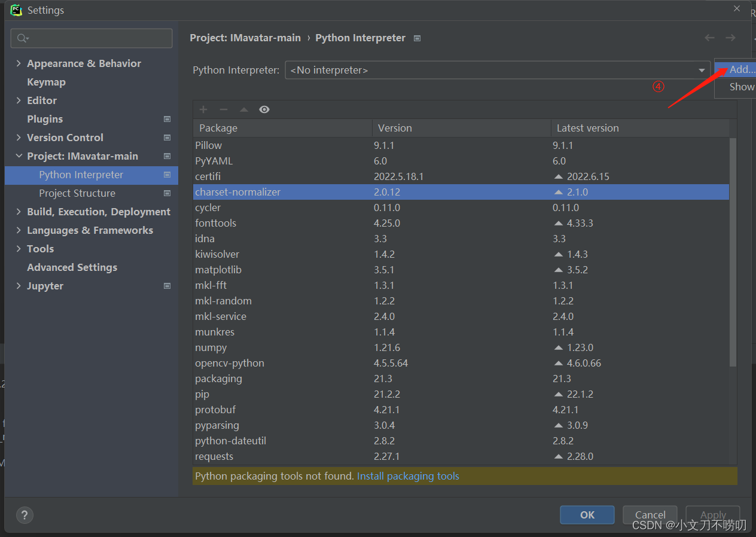
Task: Click project-scope icon beside Project Structure
Action: pyautogui.click(x=167, y=193)
